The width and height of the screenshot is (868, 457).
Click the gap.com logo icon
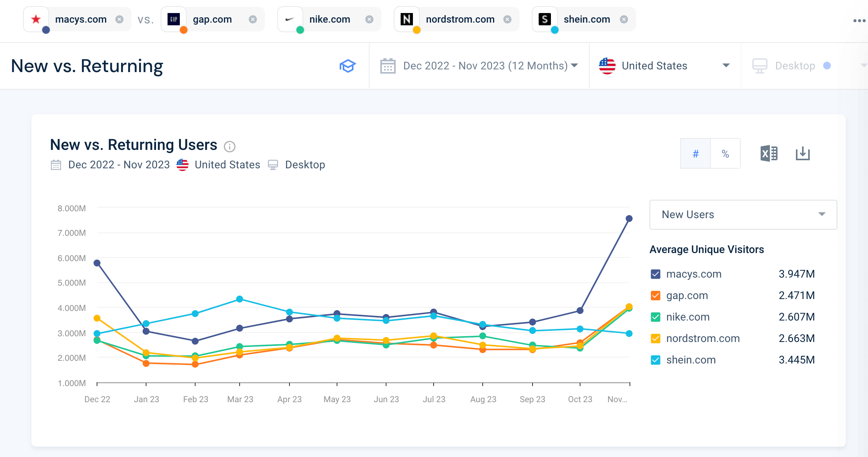coord(174,19)
